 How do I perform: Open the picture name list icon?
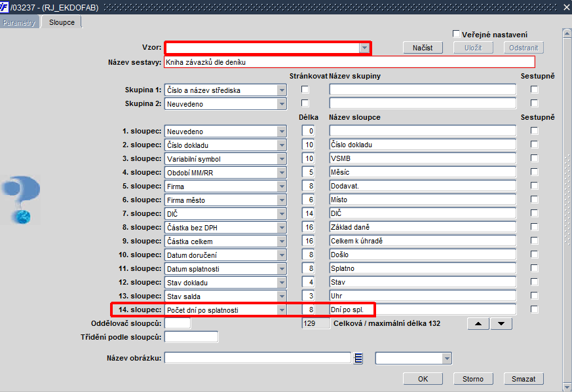(358, 359)
